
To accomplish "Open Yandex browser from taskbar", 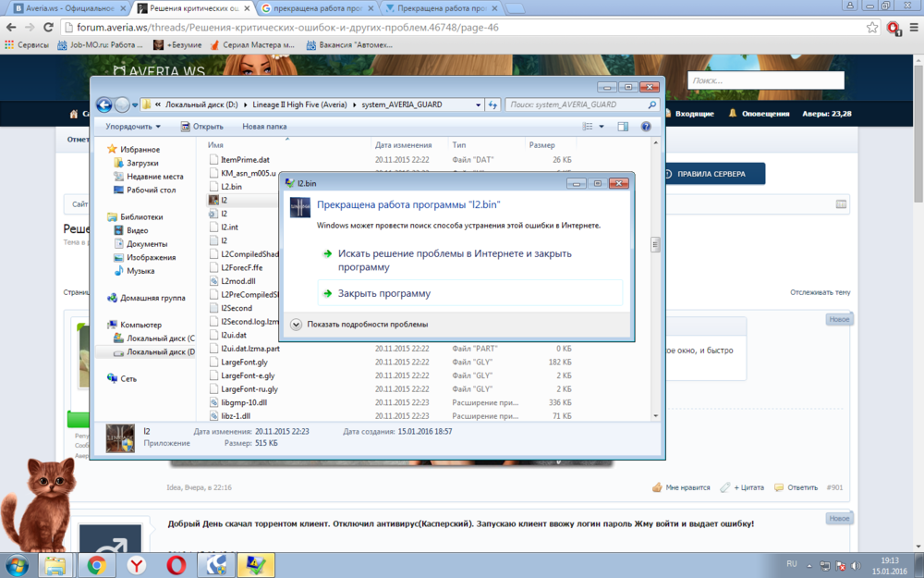I will click(136, 564).
